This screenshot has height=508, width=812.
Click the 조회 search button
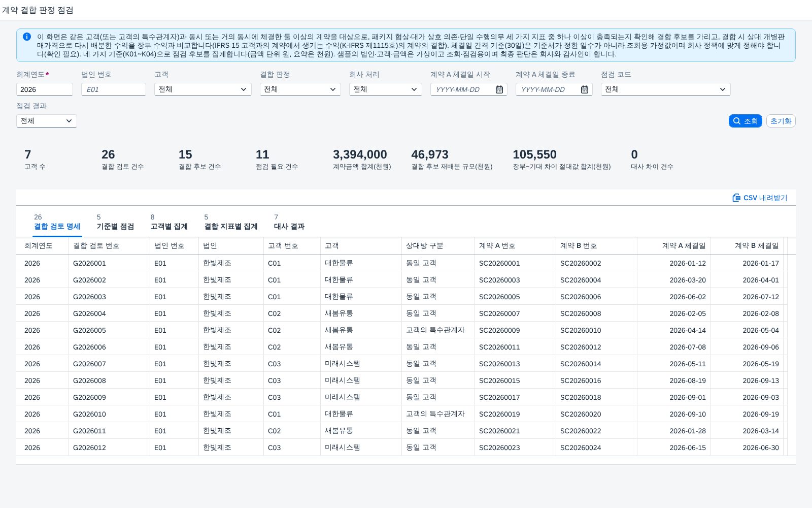pos(746,121)
